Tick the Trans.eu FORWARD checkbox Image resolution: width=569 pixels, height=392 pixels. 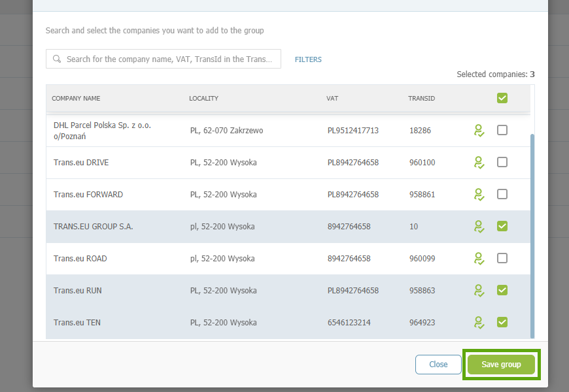[502, 194]
